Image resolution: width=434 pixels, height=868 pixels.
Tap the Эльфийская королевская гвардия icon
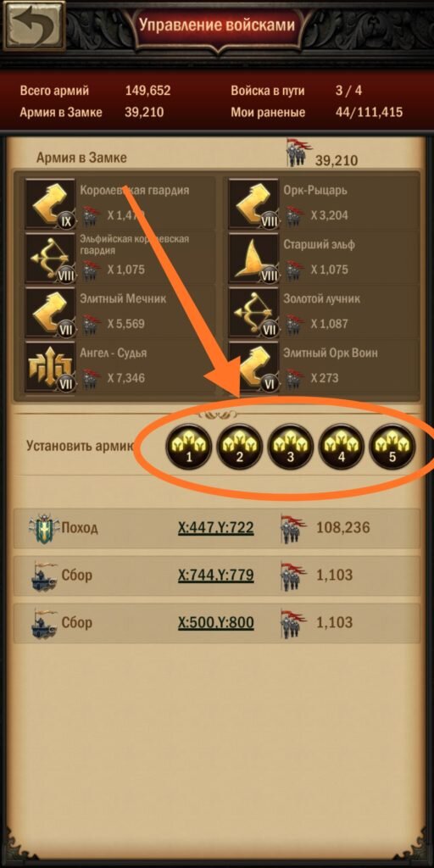coord(50,258)
